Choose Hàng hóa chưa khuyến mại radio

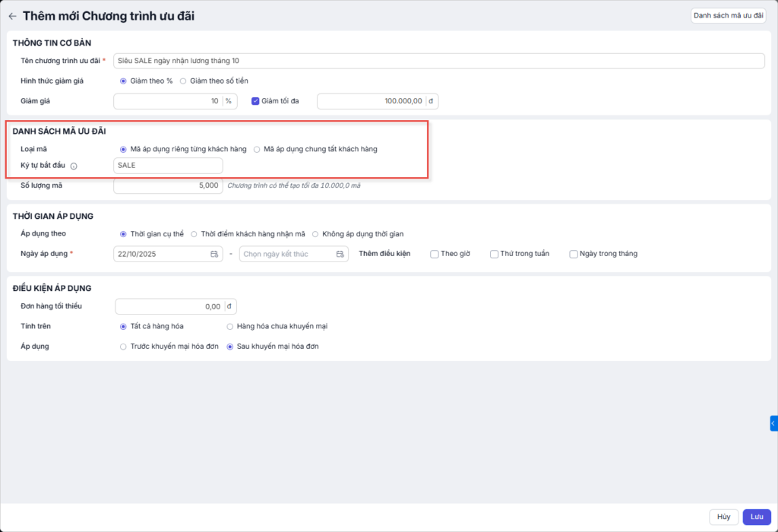pos(230,326)
